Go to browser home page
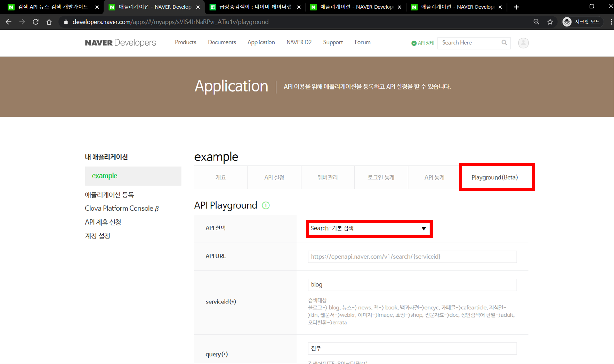The image size is (614, 364). point(49,22)
